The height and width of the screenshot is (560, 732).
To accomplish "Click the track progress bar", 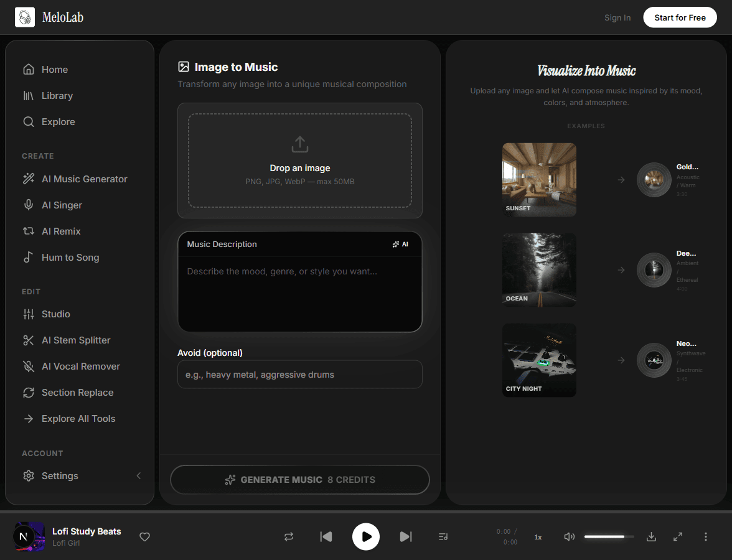I will point(366,512).
